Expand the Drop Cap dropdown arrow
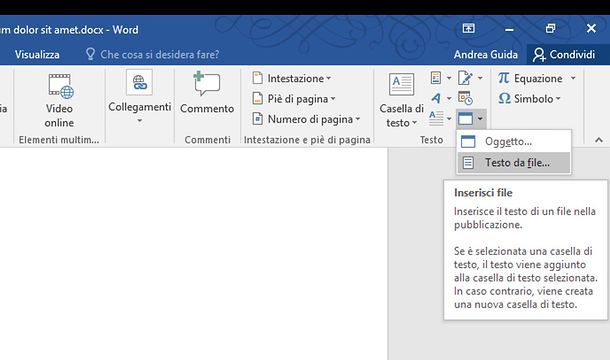This screenshot has width=610, height=360. [449, 118]
